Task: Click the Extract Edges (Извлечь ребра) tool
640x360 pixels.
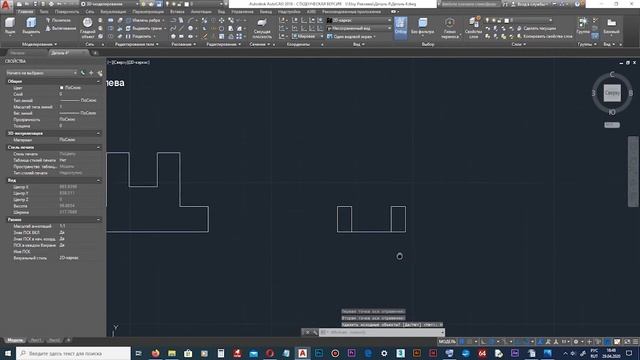Action: pyautogui.click(x=144, y=20)
